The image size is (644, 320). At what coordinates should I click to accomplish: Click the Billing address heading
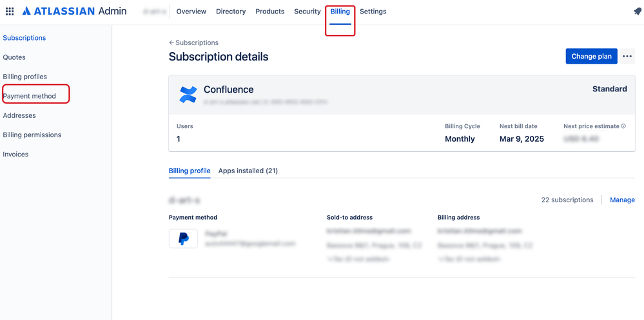coord(458,218)
